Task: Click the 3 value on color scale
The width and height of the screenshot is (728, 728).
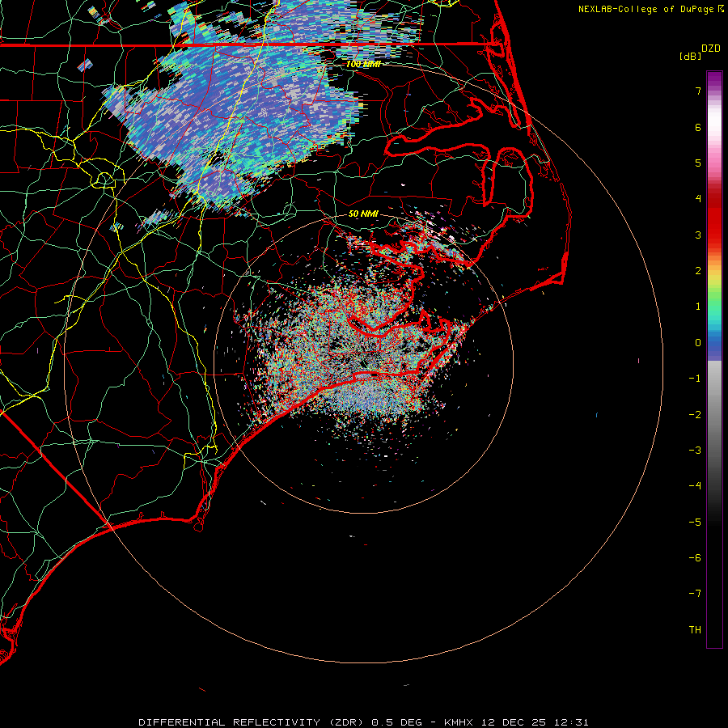Action: [698, 235]
